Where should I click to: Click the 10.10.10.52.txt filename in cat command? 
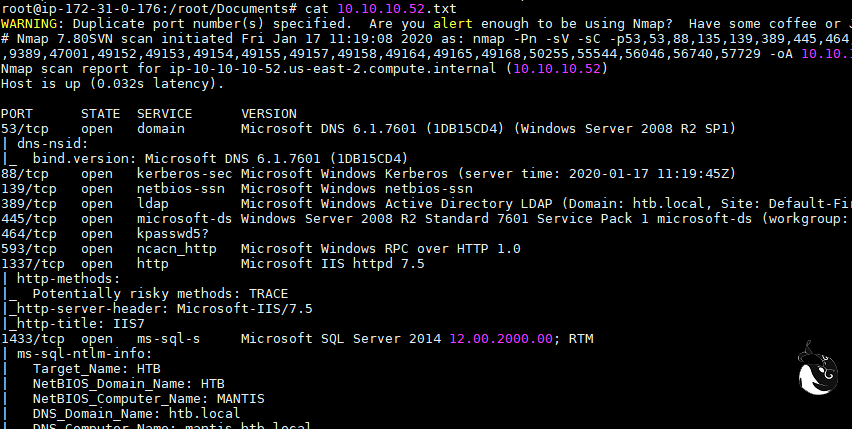tap(364, 7)
